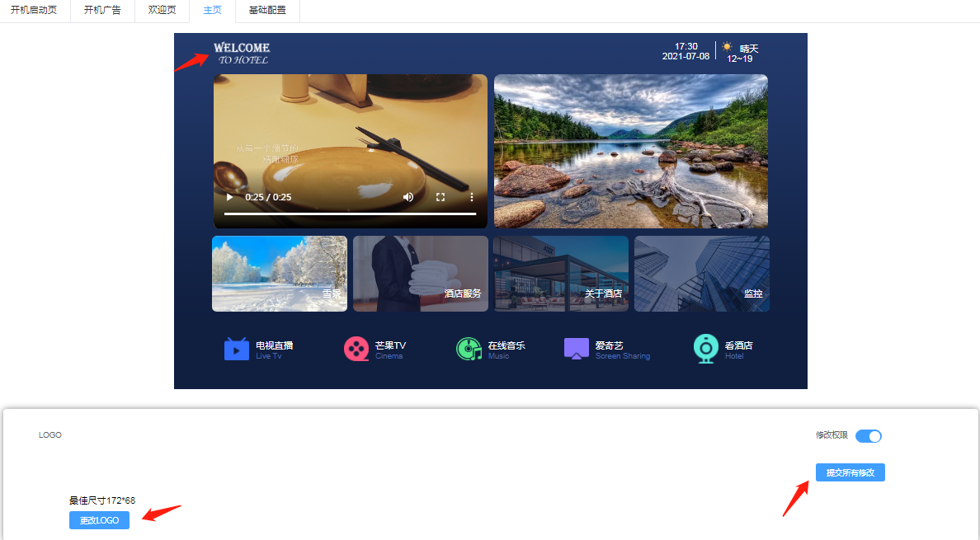
Task: Click the WELCOME TO HOTEL logo
Action: tap(242, 53)
